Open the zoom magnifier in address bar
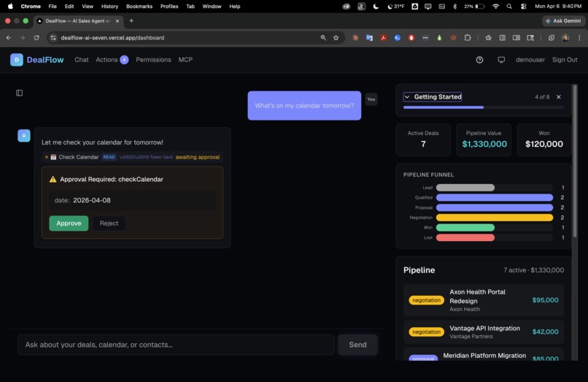The image size is (588, 382). tap(323, 37)
